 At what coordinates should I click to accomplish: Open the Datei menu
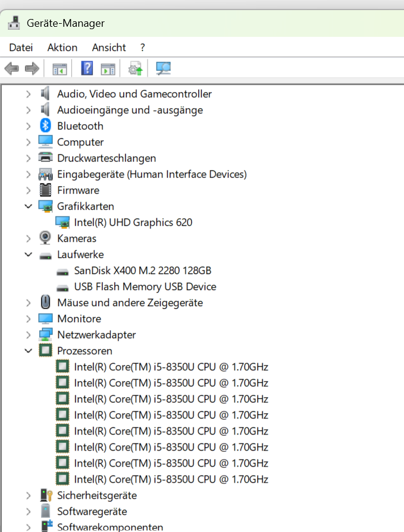point(21,48)
